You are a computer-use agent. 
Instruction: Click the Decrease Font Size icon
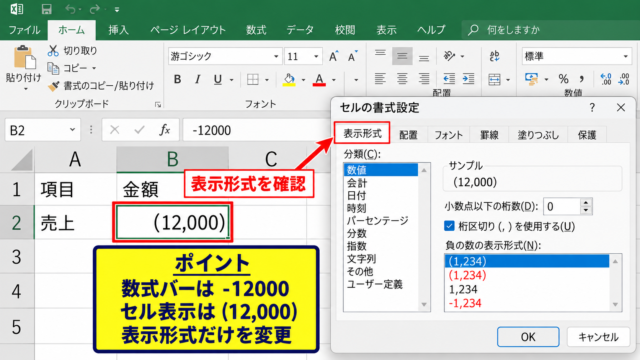click(352, 56)
